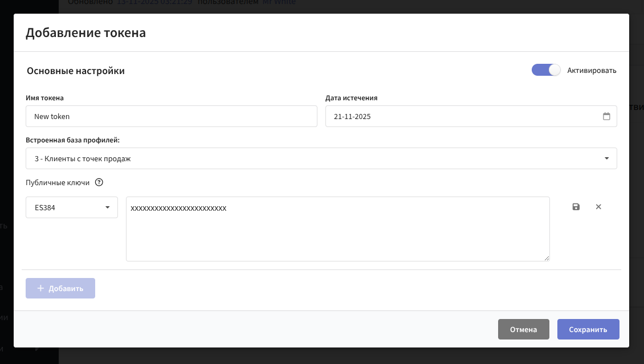Viewport: 644px width, 364px height.
Task: Select the '3 - Клиенты с точек продаж' value
Action: pos(83,159)
